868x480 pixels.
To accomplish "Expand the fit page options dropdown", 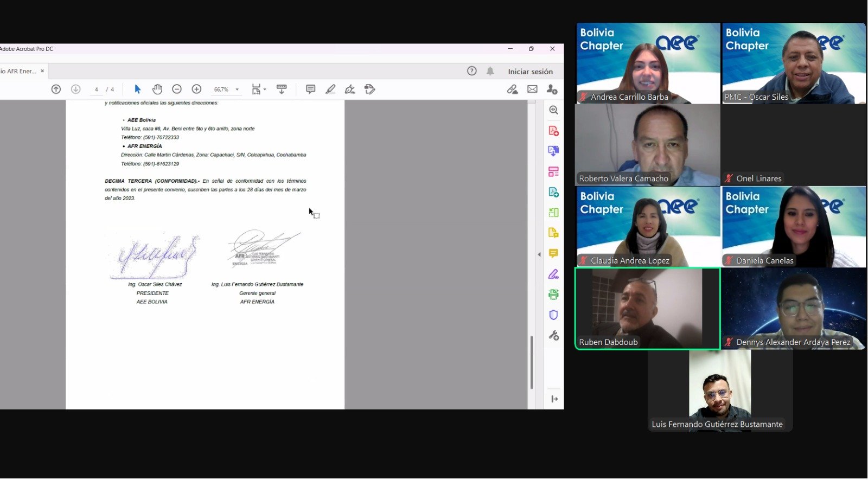I will pos(264,89).
